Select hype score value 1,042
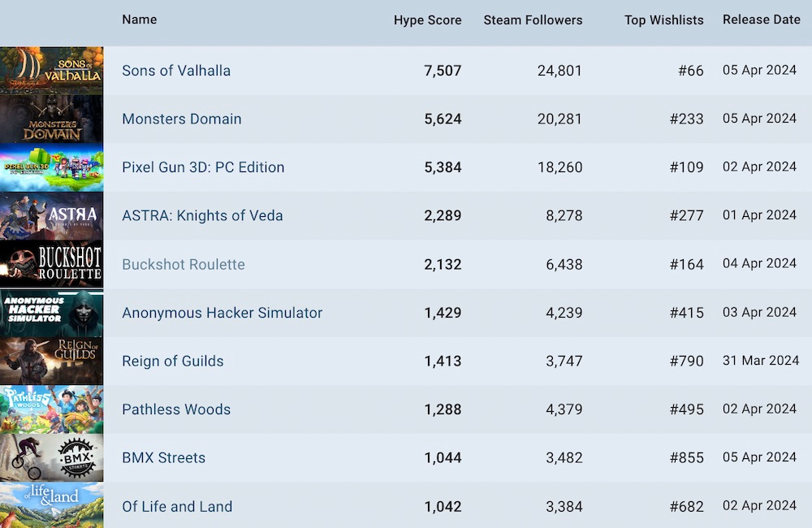The image size is (812, 528). [x=443, y=506]
